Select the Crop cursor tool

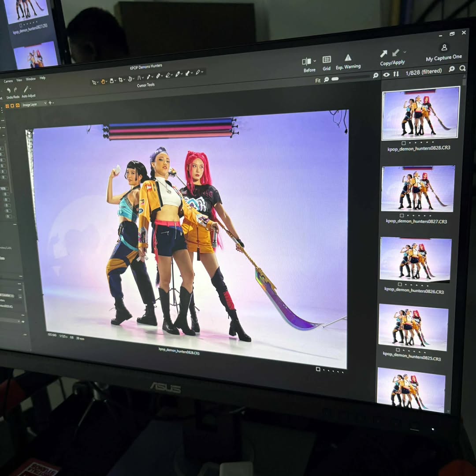(x=121, y=80)
